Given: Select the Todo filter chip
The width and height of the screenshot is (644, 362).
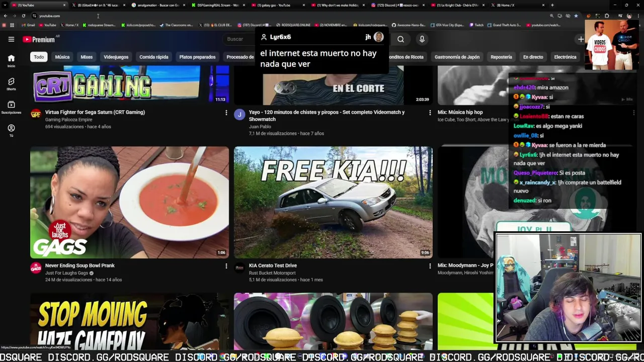Looking at the screenshot, I should tap(39, 57).
